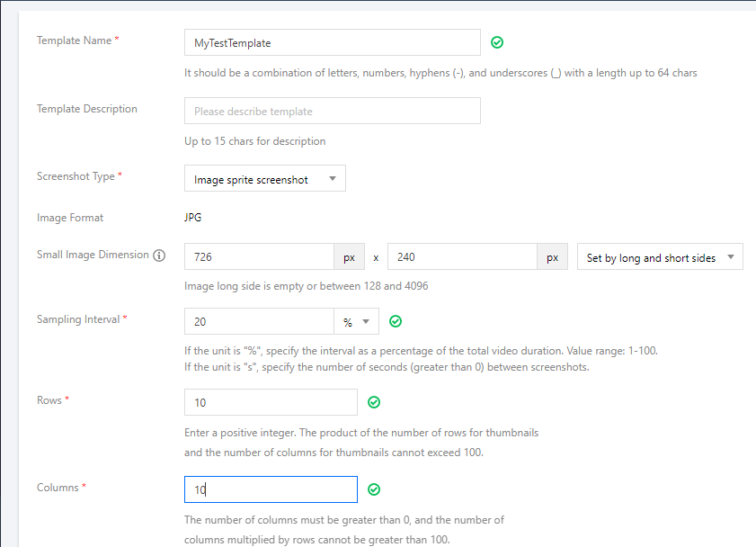Click the Sampling Interval value field

259,322
